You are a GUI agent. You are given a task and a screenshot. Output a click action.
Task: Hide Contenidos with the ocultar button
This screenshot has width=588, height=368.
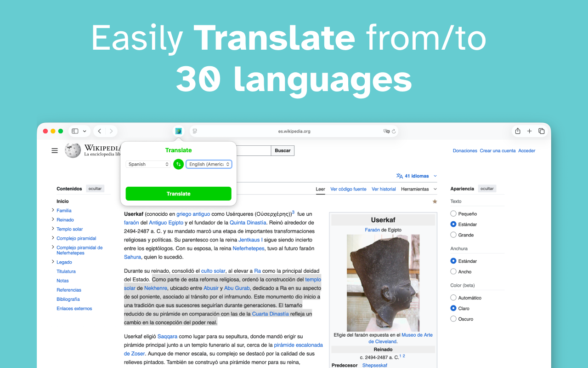click(95, 189)
